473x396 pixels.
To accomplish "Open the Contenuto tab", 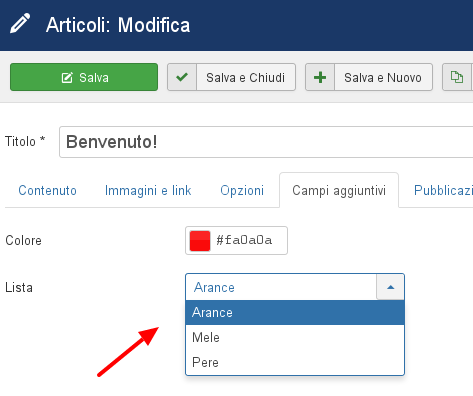I will 47,190.
